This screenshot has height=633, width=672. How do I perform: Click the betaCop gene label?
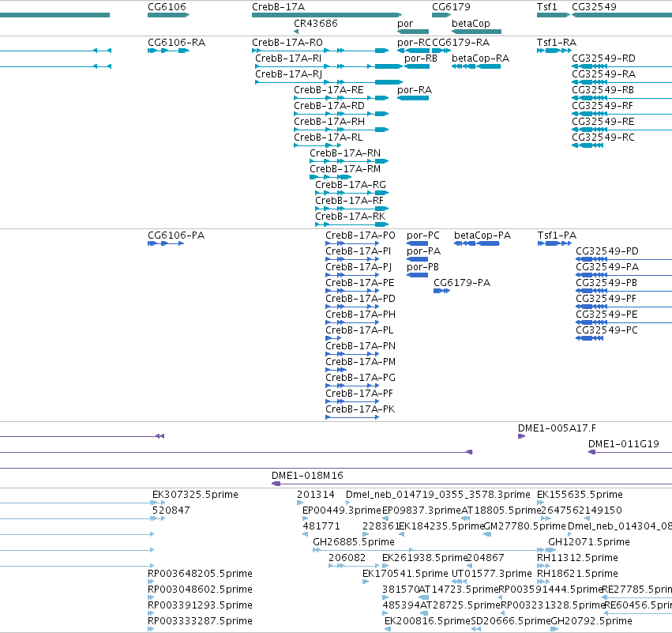[x=471, y=23]
